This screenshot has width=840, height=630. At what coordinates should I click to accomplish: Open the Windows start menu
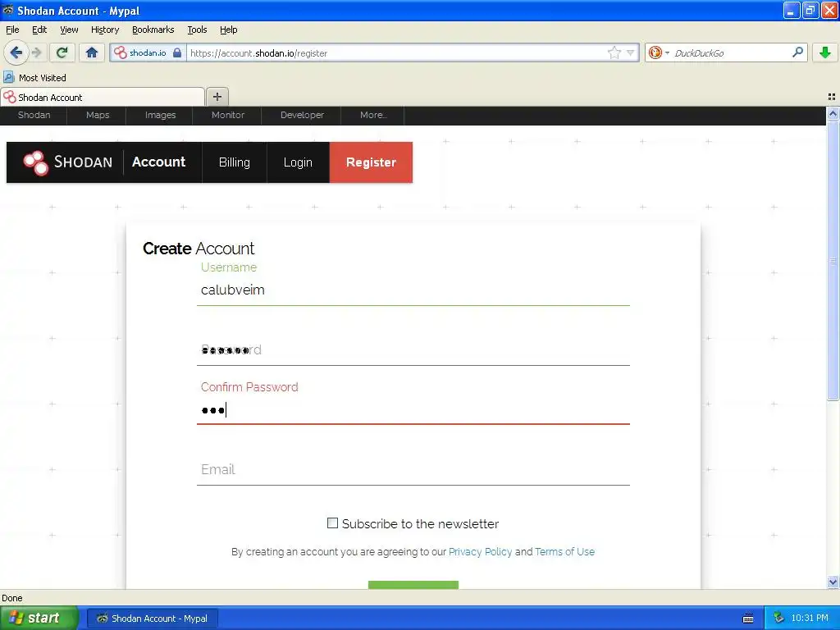pyautogui.click(x=39, y=618)
